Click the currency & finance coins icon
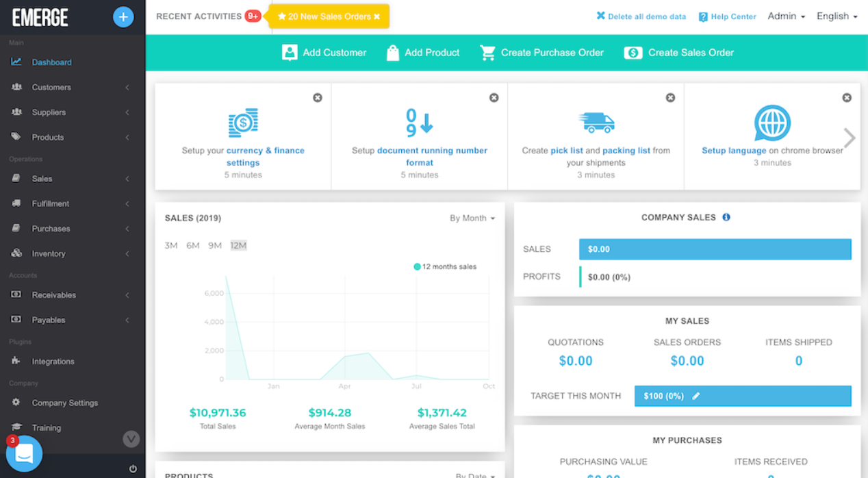The height and width of the screenshot is (478, 868). [243, 123]
